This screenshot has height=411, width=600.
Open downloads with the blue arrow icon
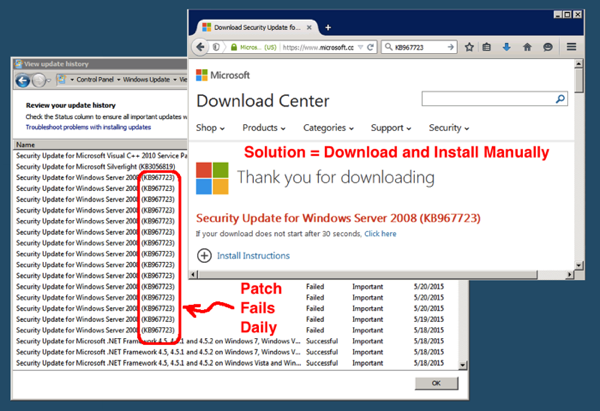point(507,47)
